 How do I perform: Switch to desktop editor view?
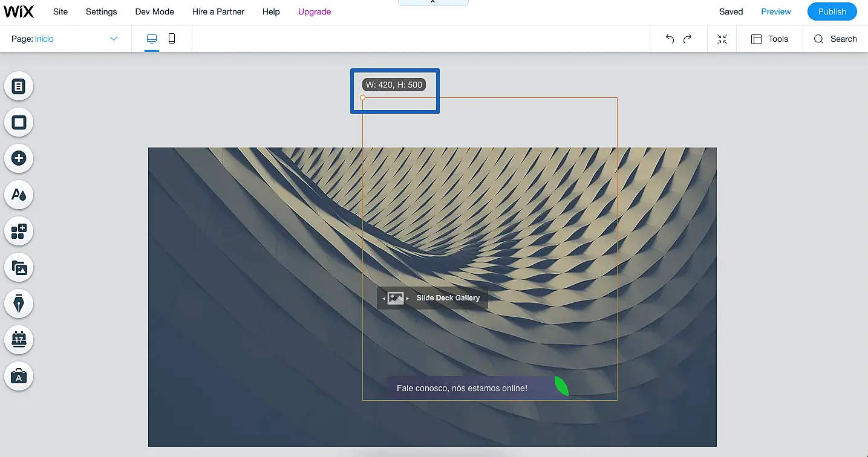point(152,39)
